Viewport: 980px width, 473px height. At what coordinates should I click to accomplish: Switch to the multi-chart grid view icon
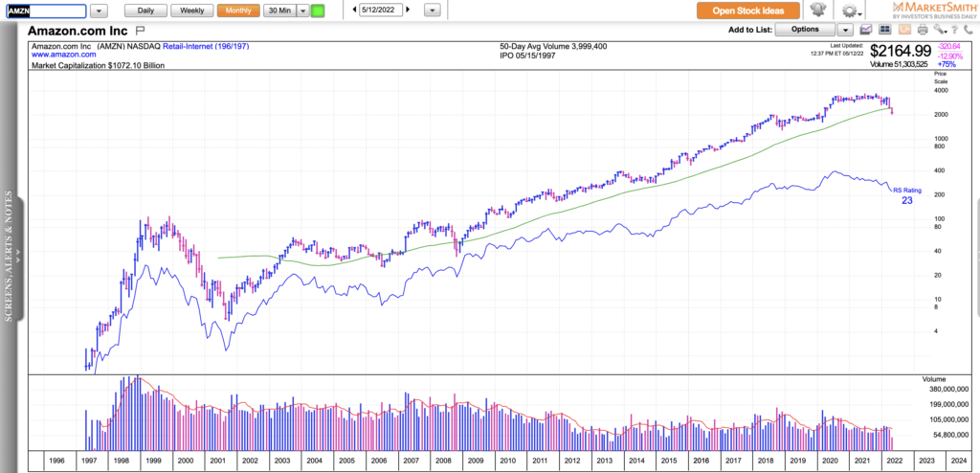coord(884,30)
